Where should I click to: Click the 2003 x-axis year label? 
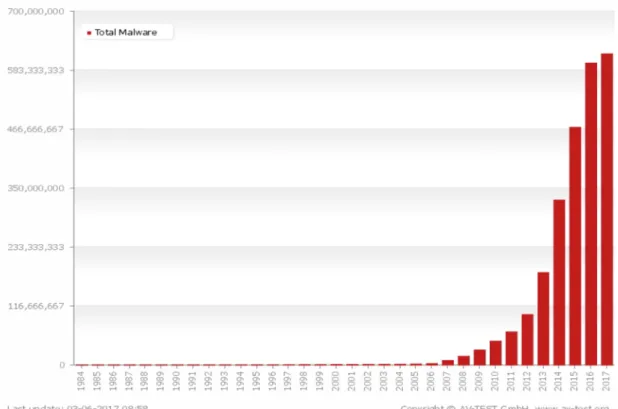point(383,381)
